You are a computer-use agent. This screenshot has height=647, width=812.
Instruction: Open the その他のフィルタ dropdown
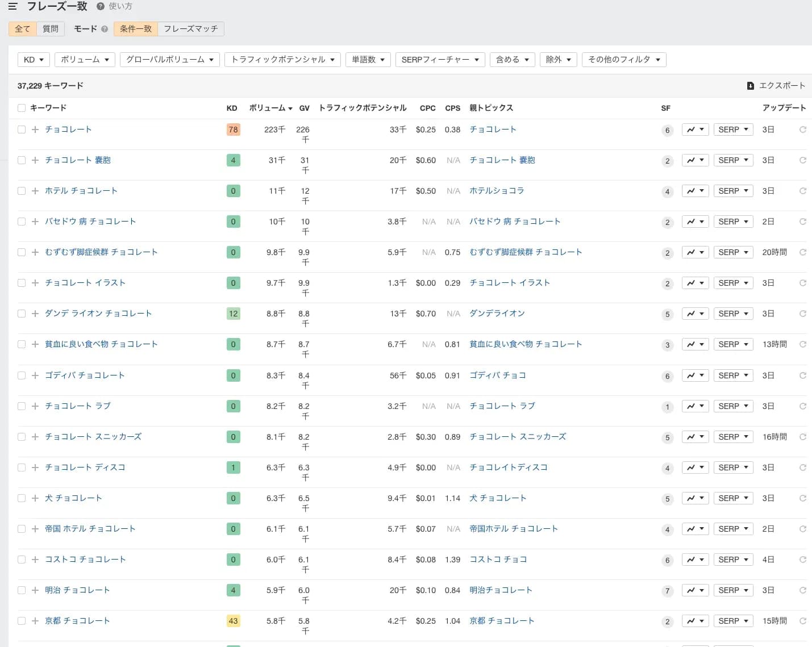[624, 60]
